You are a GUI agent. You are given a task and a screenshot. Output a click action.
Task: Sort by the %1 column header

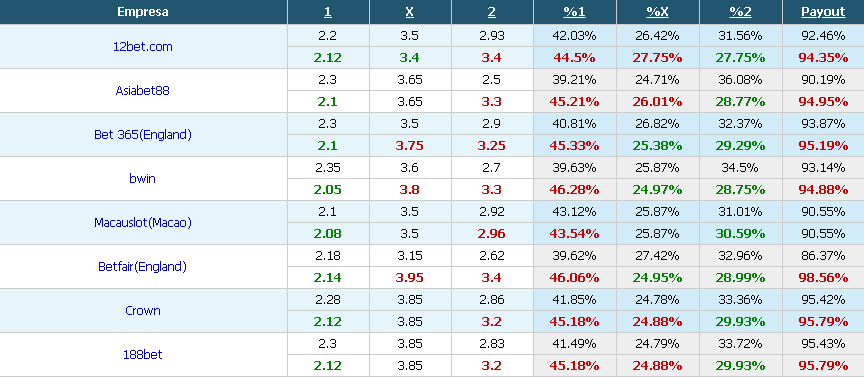574,12
